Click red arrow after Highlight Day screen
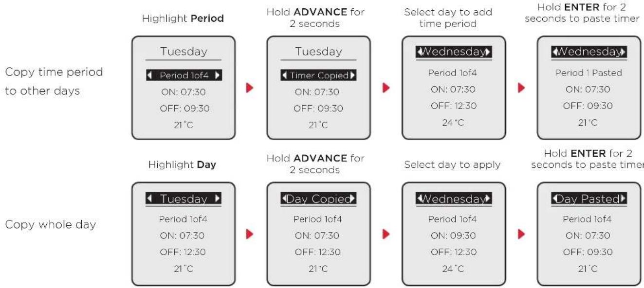 click(251, 235)
